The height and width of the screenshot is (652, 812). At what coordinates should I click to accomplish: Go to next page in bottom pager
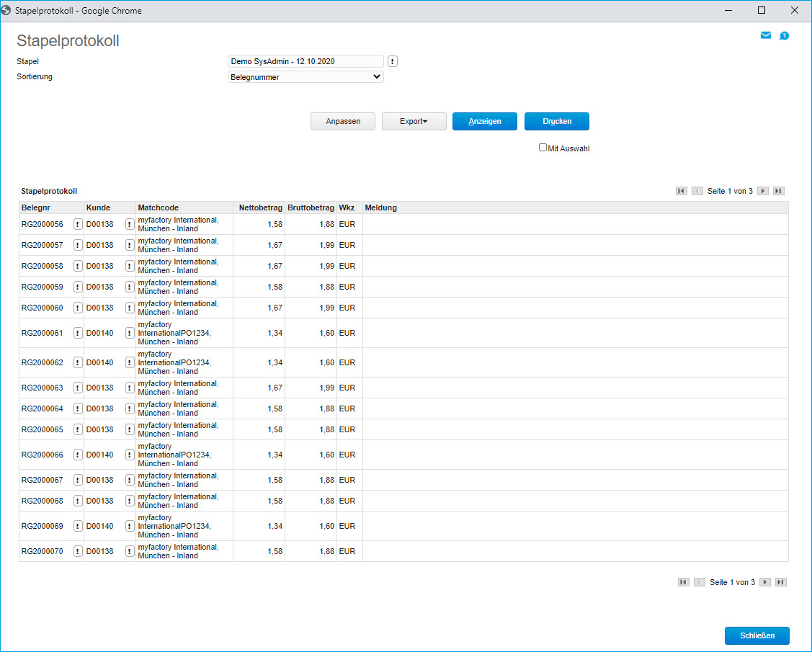[x=765, y=582]
